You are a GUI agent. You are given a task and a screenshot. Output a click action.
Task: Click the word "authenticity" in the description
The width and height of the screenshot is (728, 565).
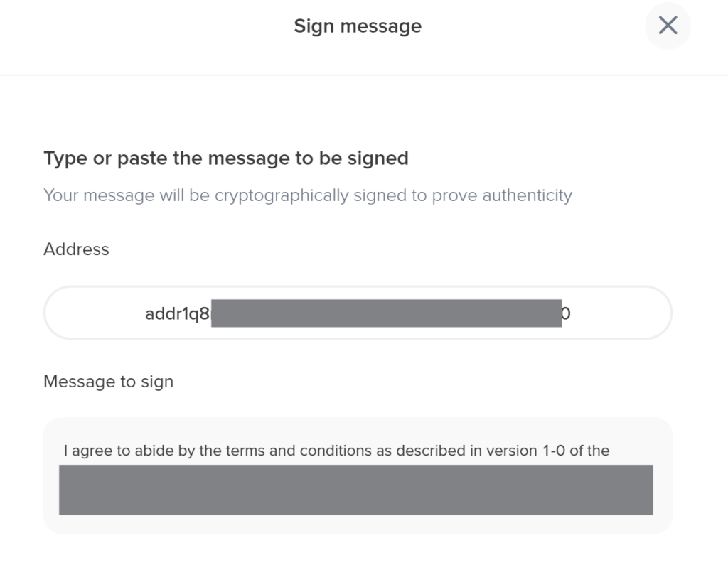point(527,195)
